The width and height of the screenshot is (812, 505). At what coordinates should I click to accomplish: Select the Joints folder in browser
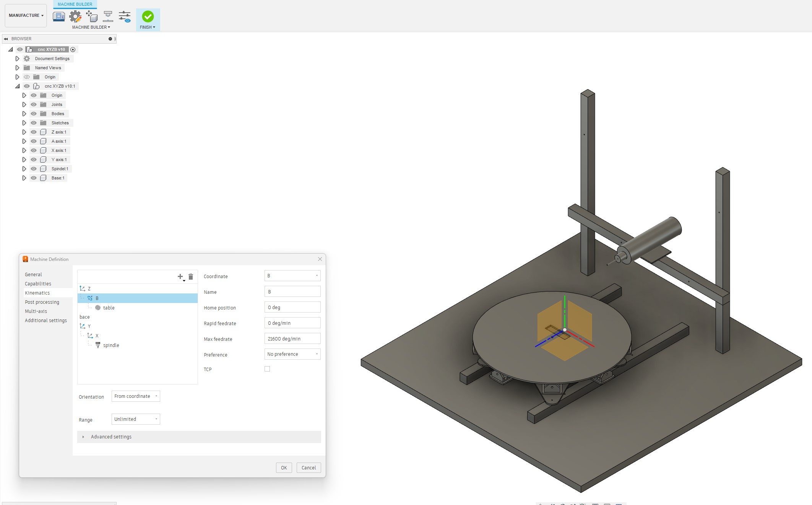click(57, 104)
